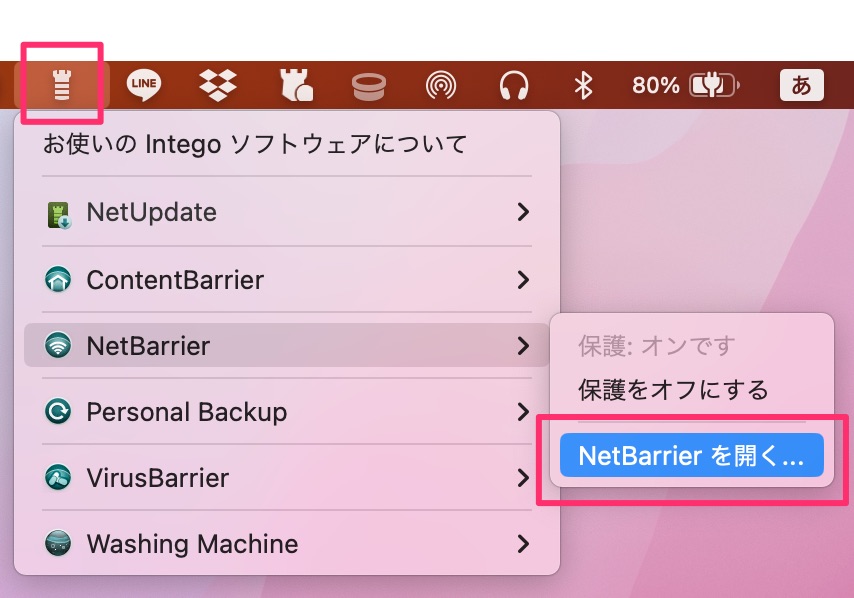
Task: Click the 80% battery percentage
Action: point(655,86)
